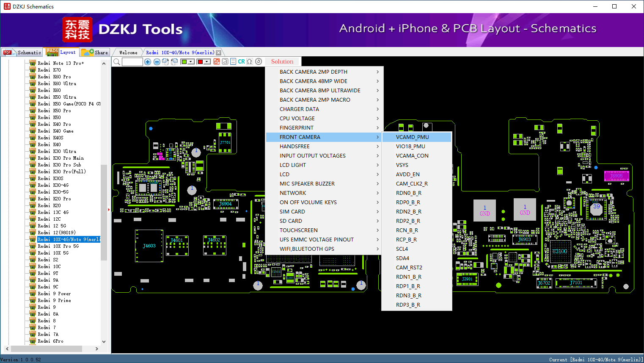
Task: Open the SIM CARD submenu
Action: 325,212
